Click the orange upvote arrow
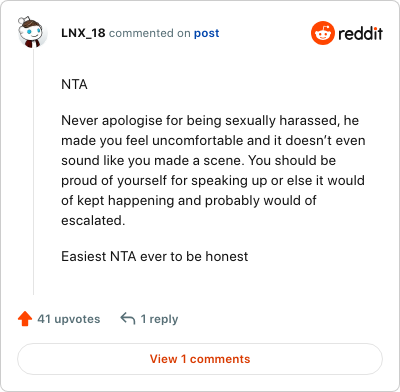Viewport: 400px width, 392px height. coord(25,319)
